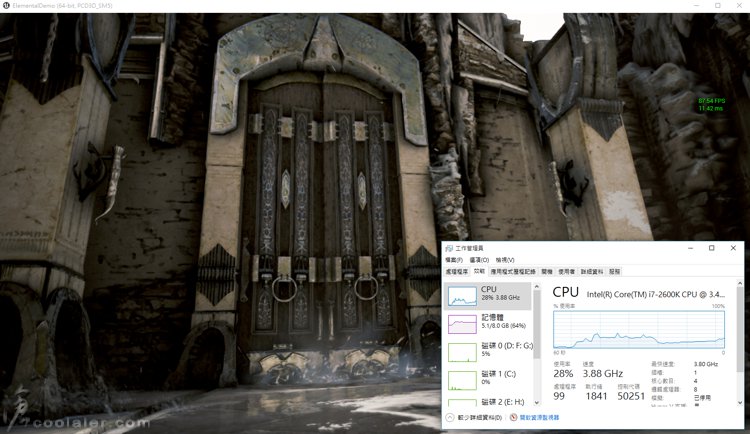Open the 檢視(V) menu in Task Manager
750x434 pixels.
[x=505, y=260]
